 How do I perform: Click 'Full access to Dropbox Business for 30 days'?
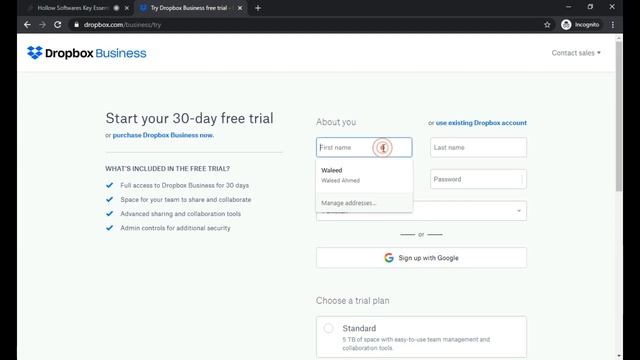[x=184, y=185]
